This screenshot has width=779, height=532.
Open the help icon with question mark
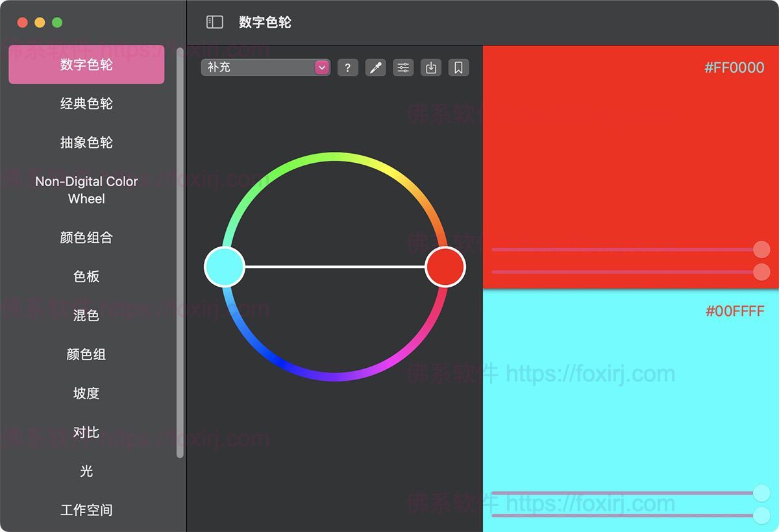coord(347,67)
